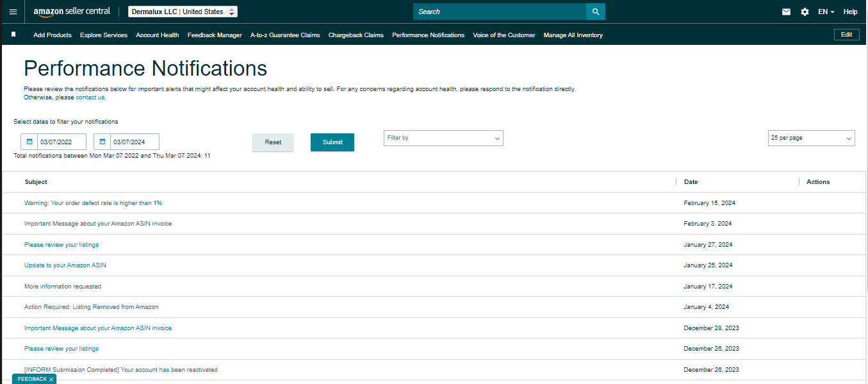Click the Subject column header
The height and width of the screenshot is (384, 868).
[36, 182]
